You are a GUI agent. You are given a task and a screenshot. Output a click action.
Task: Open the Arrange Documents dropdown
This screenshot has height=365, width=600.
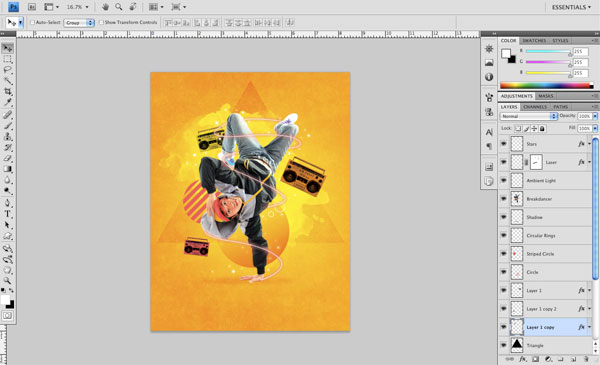[156, 7]
